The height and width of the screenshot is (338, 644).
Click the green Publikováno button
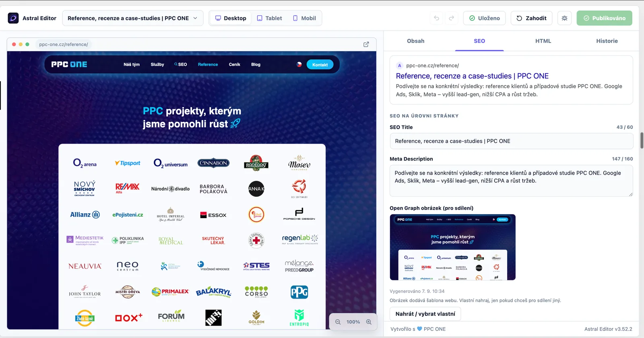[x=605, y=18]
